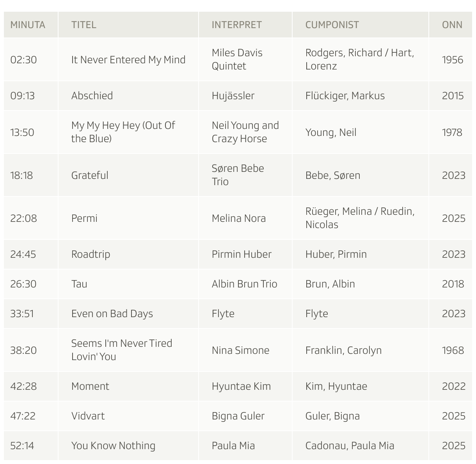
Task: Select the composer "Cadonau, Paula Mia"
Action: pyautogui.click(x=350, y=446)
